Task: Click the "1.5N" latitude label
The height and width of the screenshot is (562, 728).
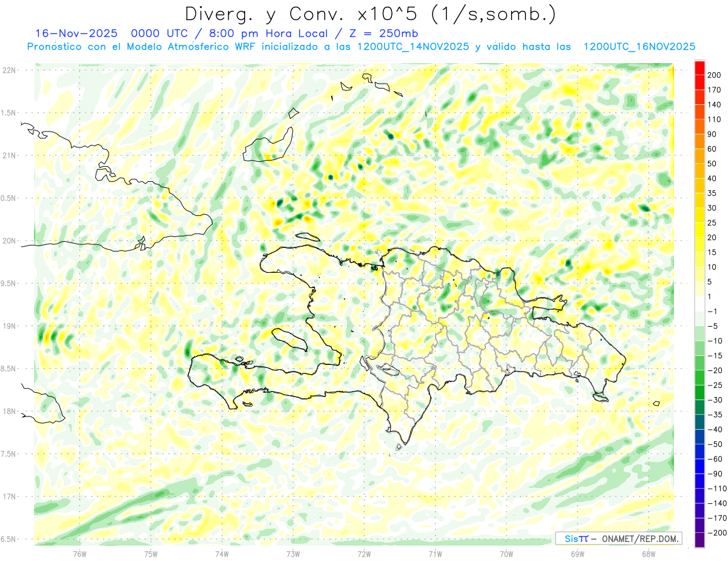Action: point(9,113)
